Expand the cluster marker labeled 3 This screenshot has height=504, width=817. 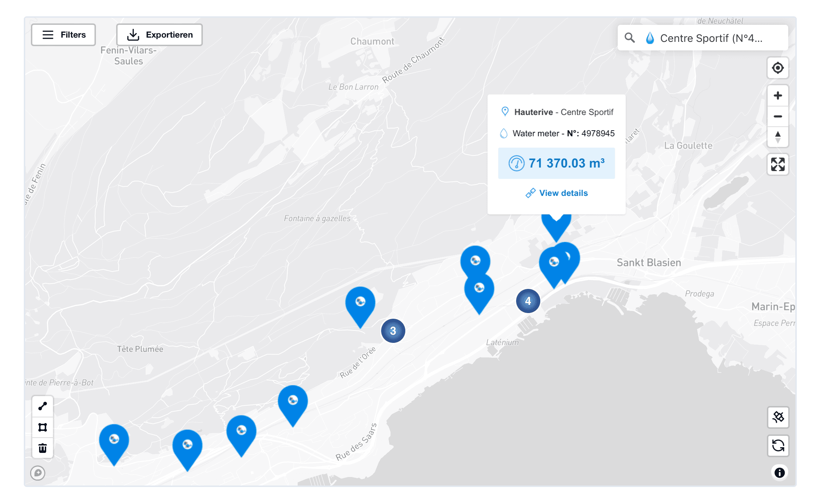393,331
